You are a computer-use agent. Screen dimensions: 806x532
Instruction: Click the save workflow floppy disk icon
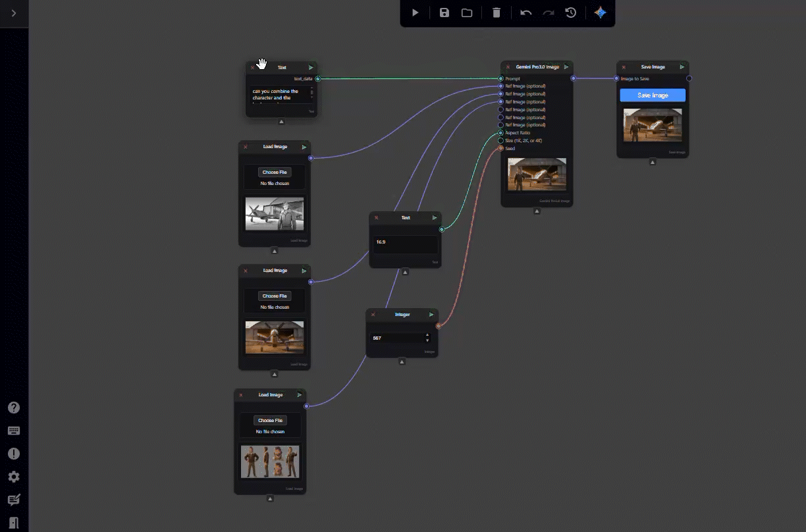(x=444, y=13)
